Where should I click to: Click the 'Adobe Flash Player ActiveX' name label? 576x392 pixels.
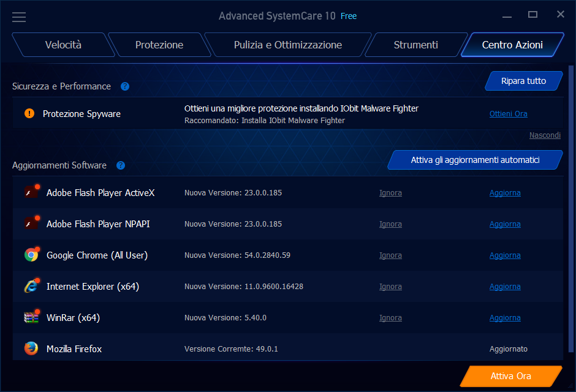click(100, 193)
